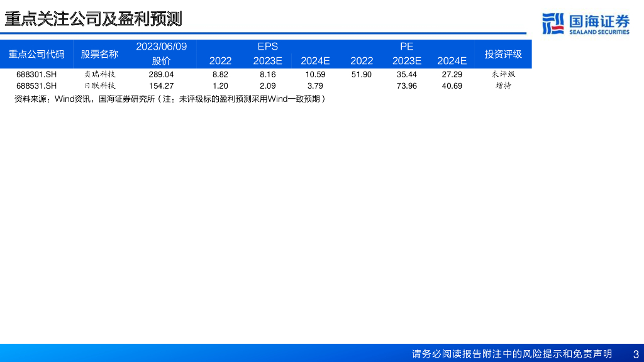Select the stock name 日联科技
The image size is (644, 362).
99,85
